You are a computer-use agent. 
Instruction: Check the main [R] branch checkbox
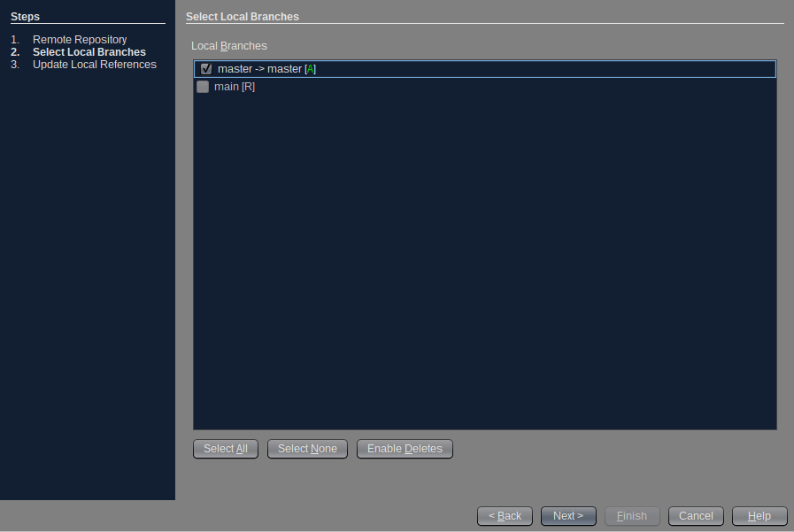(x=203, y=87)
